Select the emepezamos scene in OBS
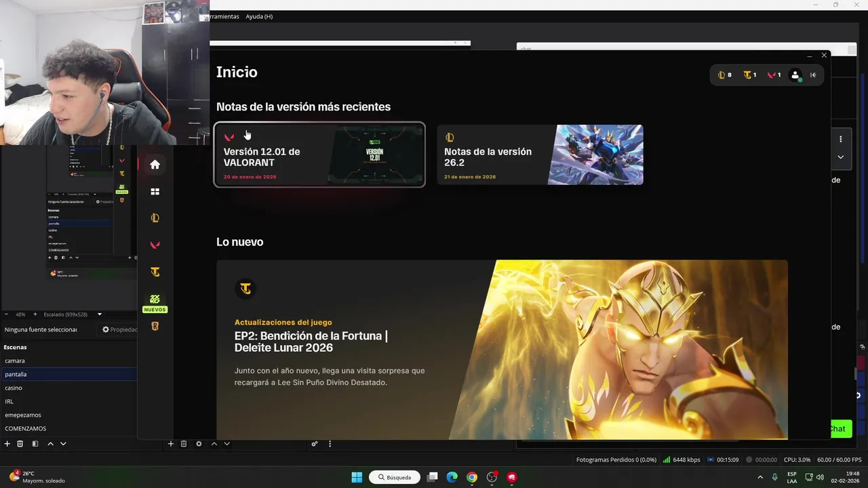The image size is (868, 488). 68,415
